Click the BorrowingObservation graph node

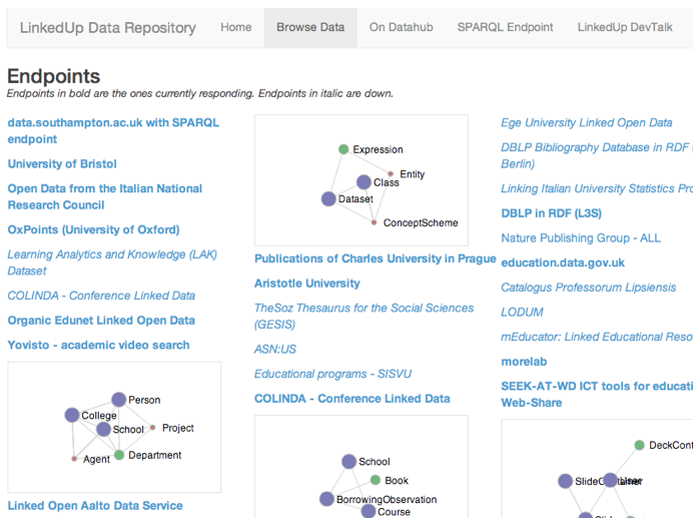point(327,499)
